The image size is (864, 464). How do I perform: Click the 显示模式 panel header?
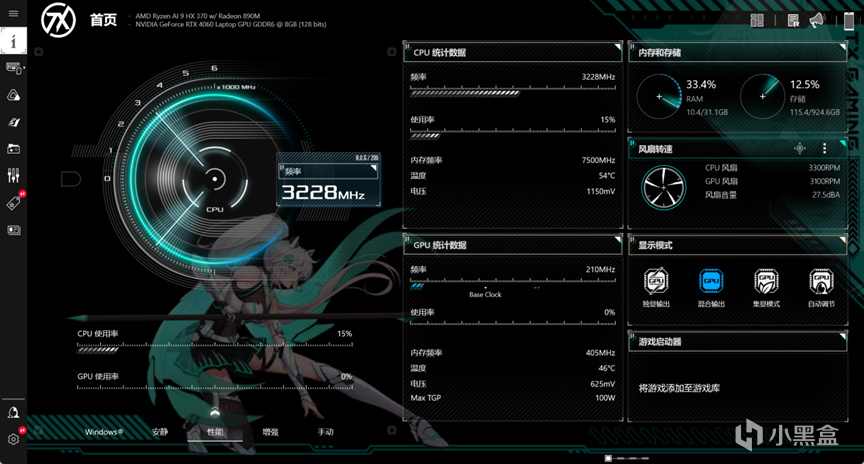pyautogui.click(x=738, y=245)
